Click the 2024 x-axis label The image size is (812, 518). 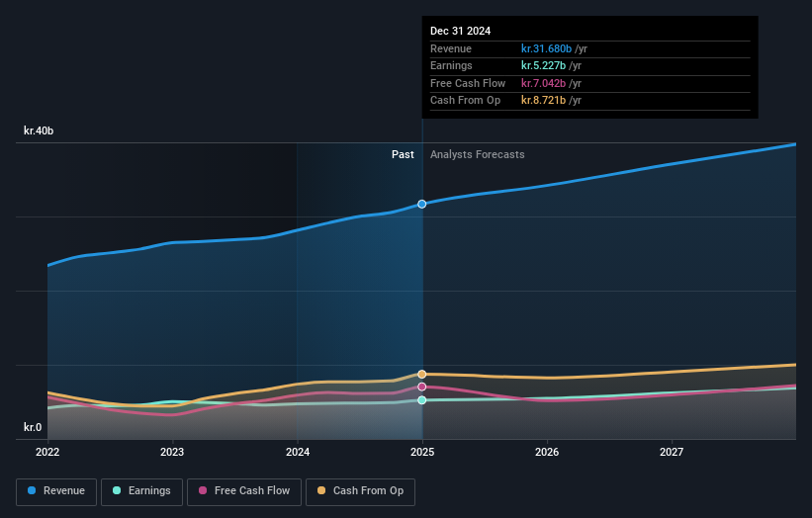click(x=298, y=452)
